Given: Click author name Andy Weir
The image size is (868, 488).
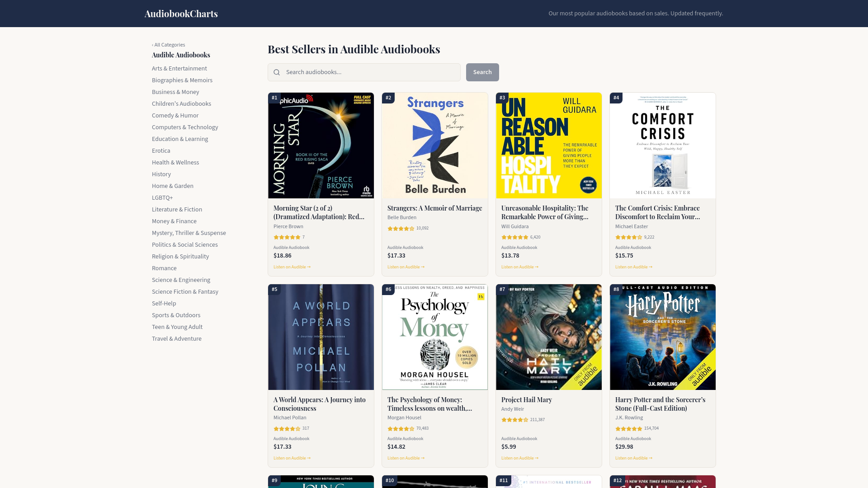Looking at the screenshot, I should click(513, 409).
